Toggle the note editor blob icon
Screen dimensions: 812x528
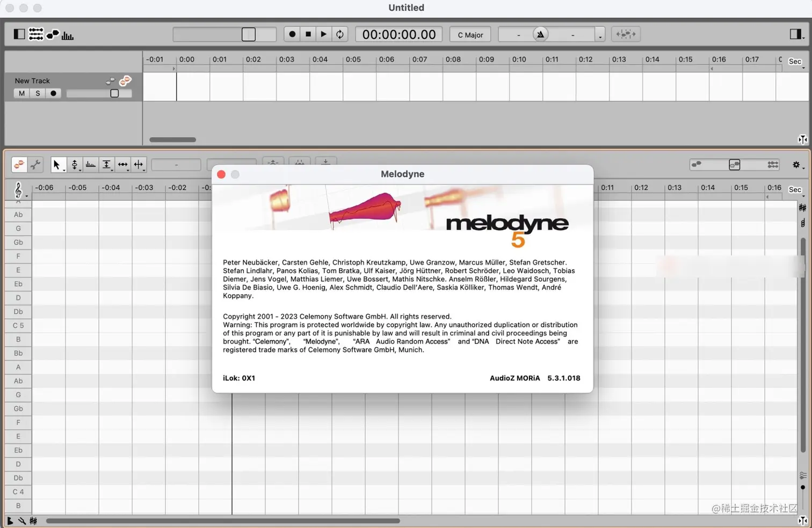point(53,35)
